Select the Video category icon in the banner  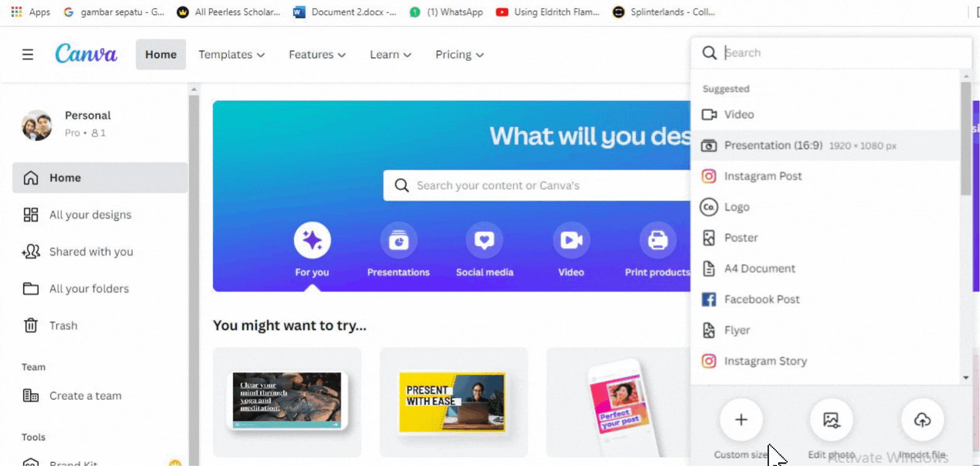571,241
